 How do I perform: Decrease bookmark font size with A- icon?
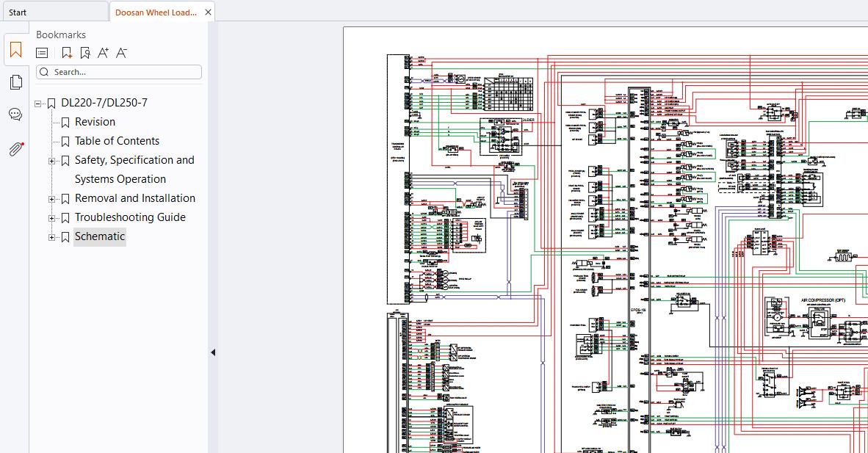point(121,53)
